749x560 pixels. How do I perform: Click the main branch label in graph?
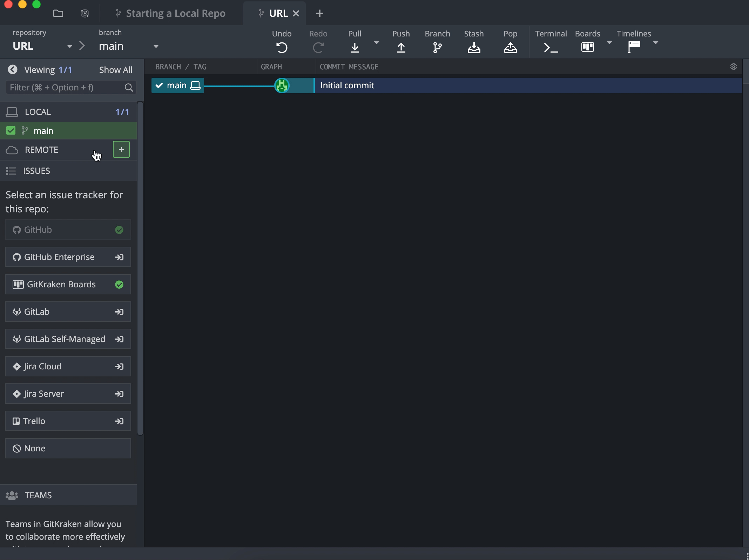coord(178,86)
